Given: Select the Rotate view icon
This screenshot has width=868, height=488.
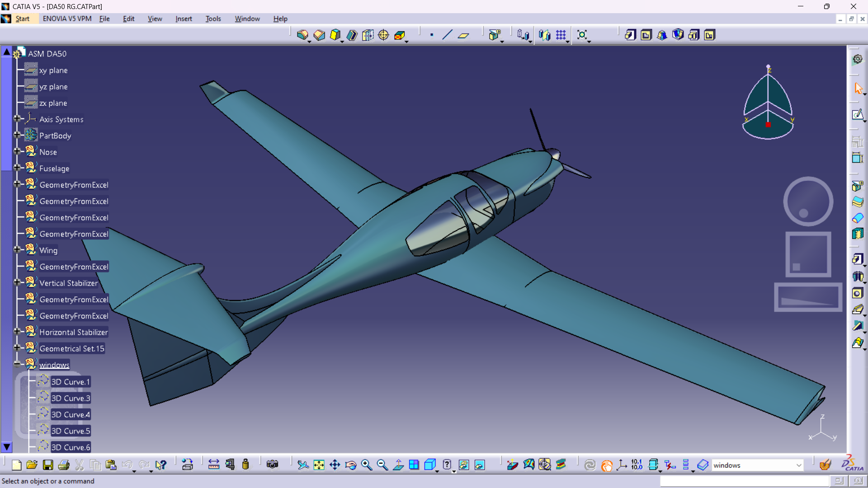Looking at the screenshot, I should pyautogui.click(x=350, y=465).
